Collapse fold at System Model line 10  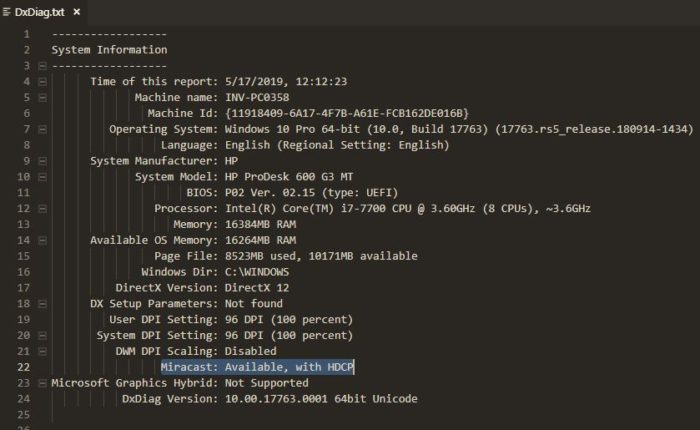click(42, 177)
